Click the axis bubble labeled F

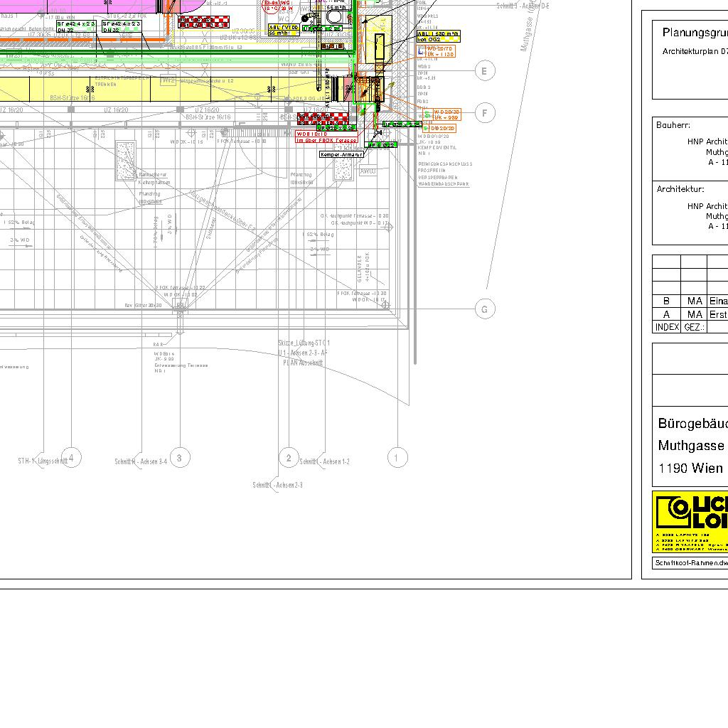[485, 113]
